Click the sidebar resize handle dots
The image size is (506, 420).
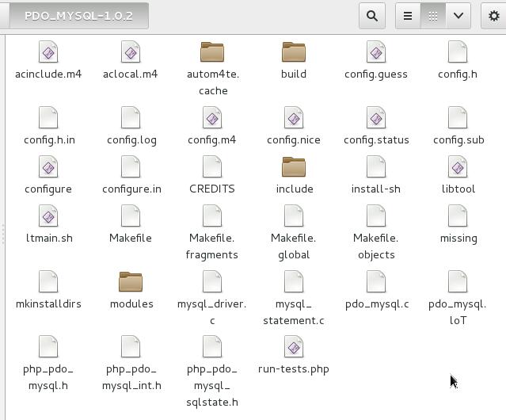(x=3, y=233)
